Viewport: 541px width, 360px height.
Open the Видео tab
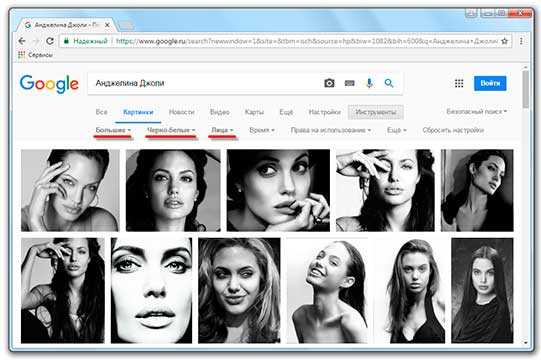(219, 112)
